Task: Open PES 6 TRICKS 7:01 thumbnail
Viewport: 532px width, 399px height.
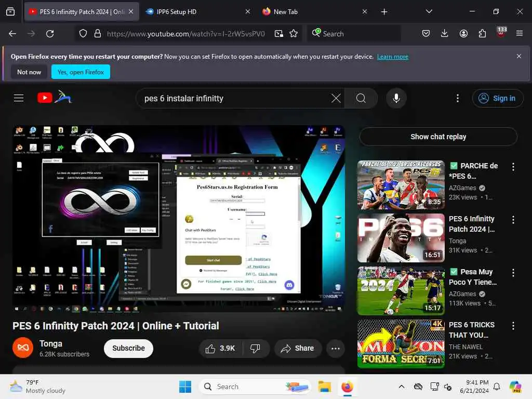Action: pos(401,344)
